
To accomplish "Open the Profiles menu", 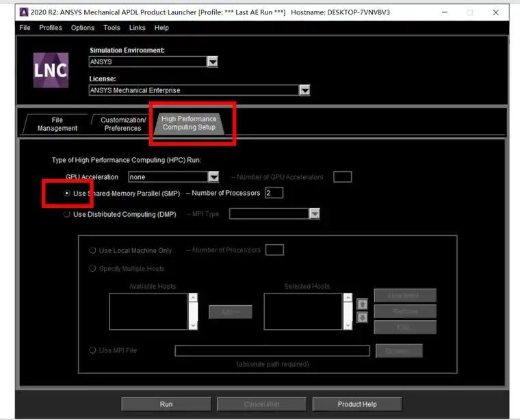I will (51, 28).
